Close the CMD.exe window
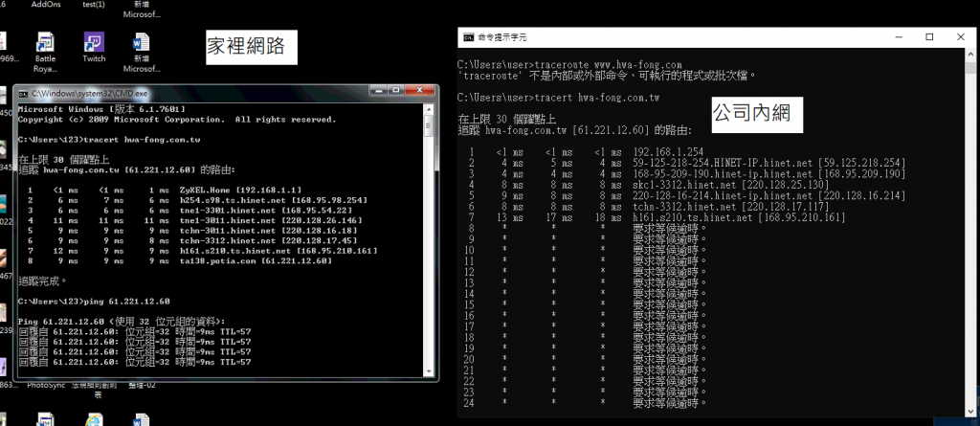 (x=419, y=91)
